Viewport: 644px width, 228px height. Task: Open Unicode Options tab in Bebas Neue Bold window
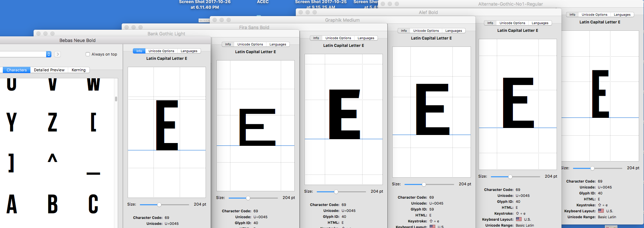(x=161, y=51)
